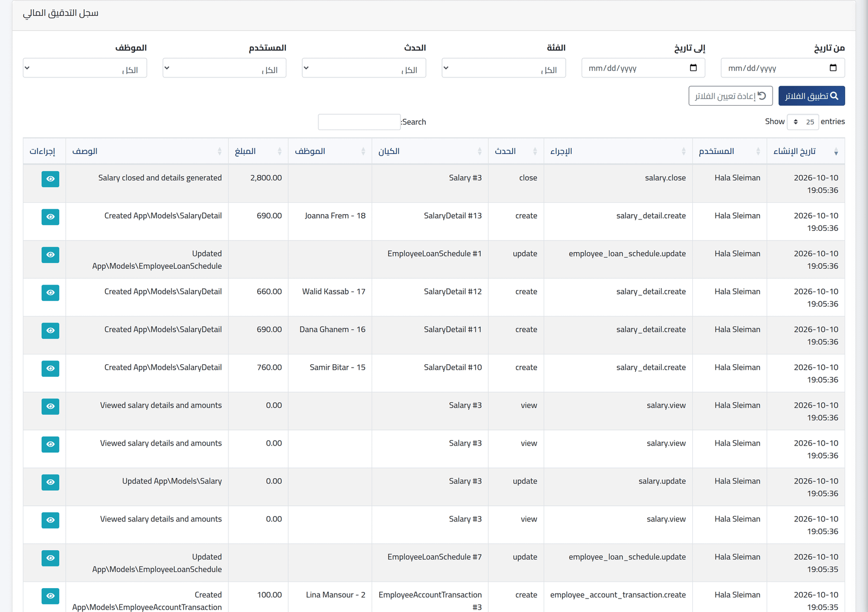
Task: Show details for Walid Kassab salary row
Action: (x=50, y=293)
